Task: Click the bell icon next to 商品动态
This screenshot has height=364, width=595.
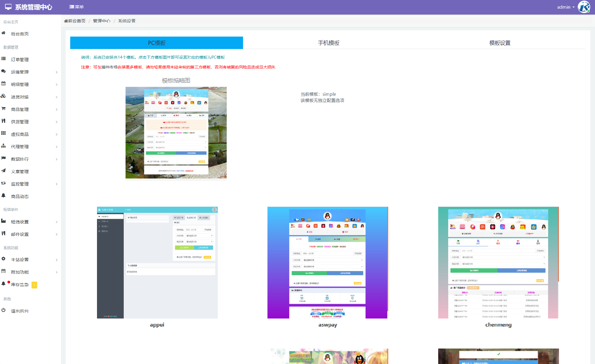Action: 4,196
